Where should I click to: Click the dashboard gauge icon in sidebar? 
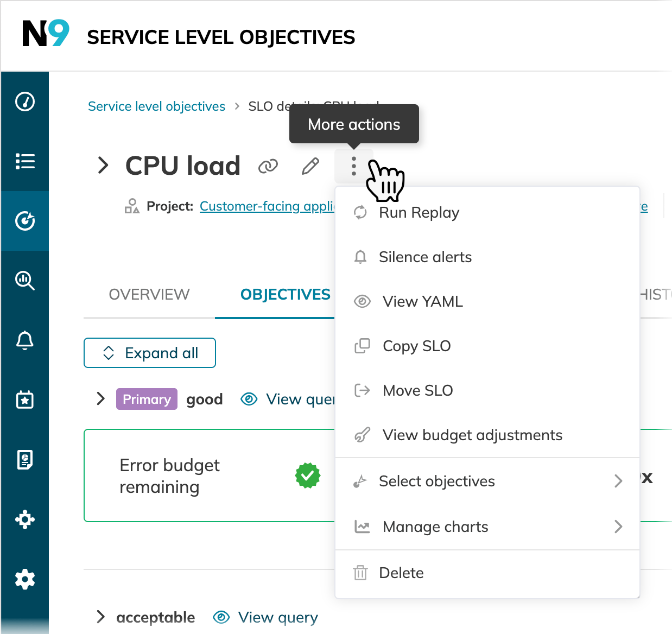pyautogui.click(x=25, y=102)
